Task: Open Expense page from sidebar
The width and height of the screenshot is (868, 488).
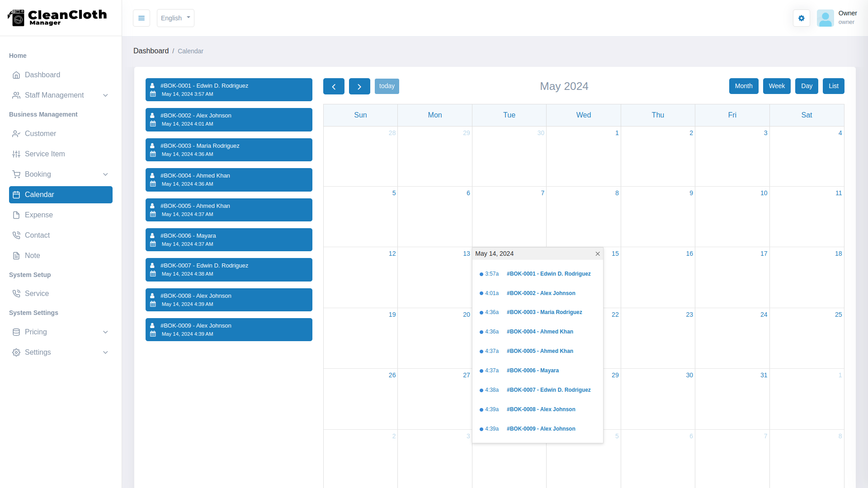Action: (x=39, y=215)
